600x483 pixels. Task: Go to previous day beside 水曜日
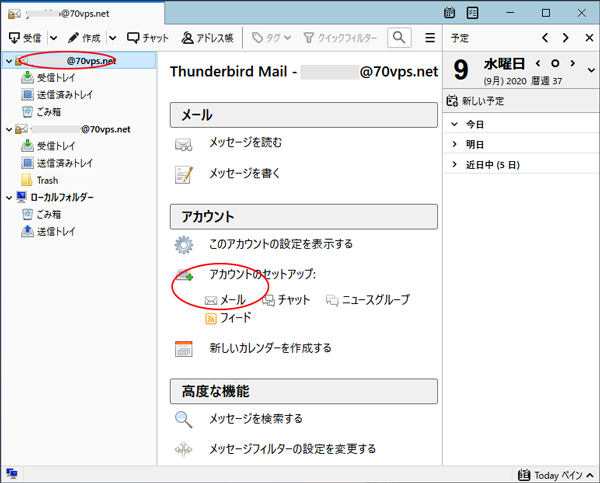[538, 63]
